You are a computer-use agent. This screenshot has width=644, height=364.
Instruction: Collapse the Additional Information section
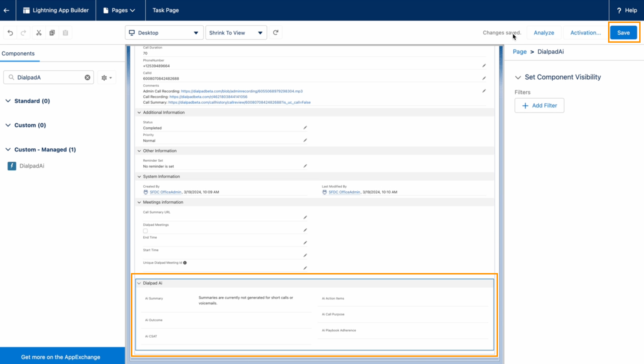click(139, 112)
